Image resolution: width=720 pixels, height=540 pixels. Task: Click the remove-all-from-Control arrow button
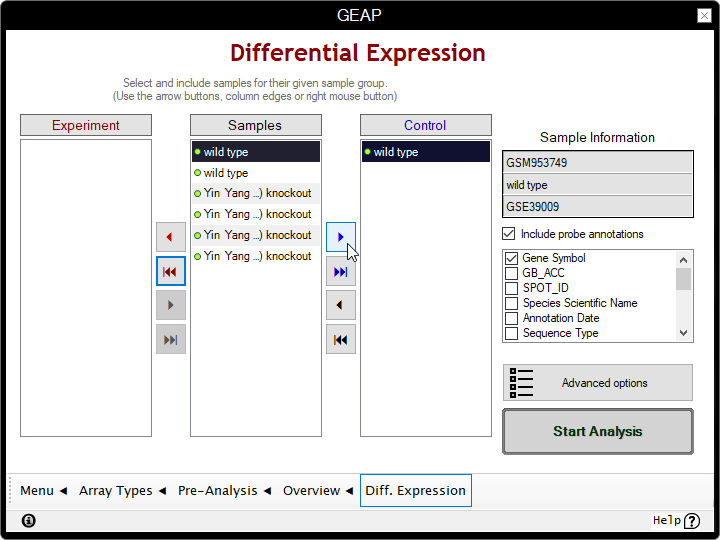(340, 339)
